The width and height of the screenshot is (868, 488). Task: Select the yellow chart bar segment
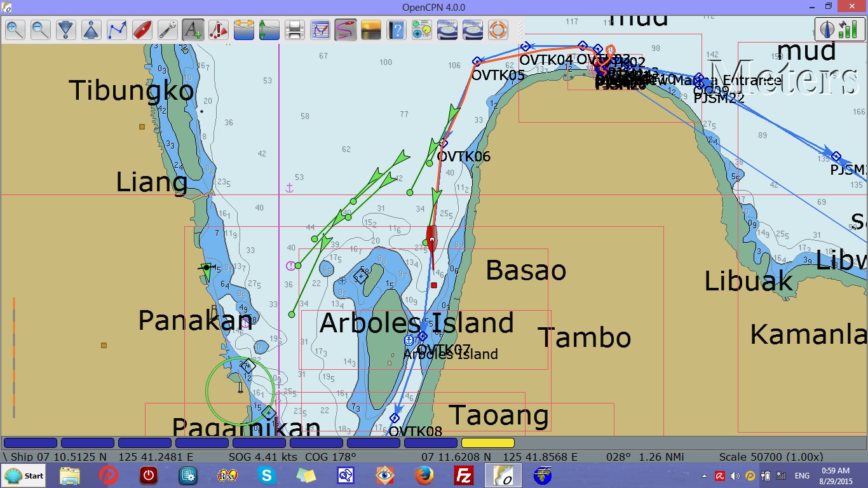487,443
